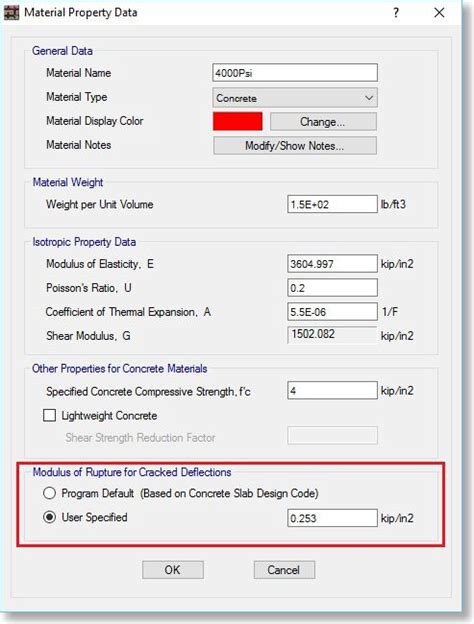
Task: Open Modify/Show Notes...
Action: [295, 146]
